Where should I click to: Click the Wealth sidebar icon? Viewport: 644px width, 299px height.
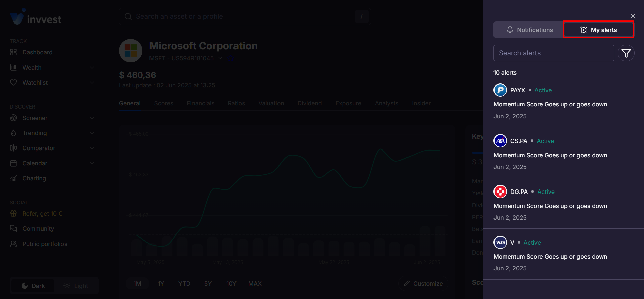click(13, 68)
